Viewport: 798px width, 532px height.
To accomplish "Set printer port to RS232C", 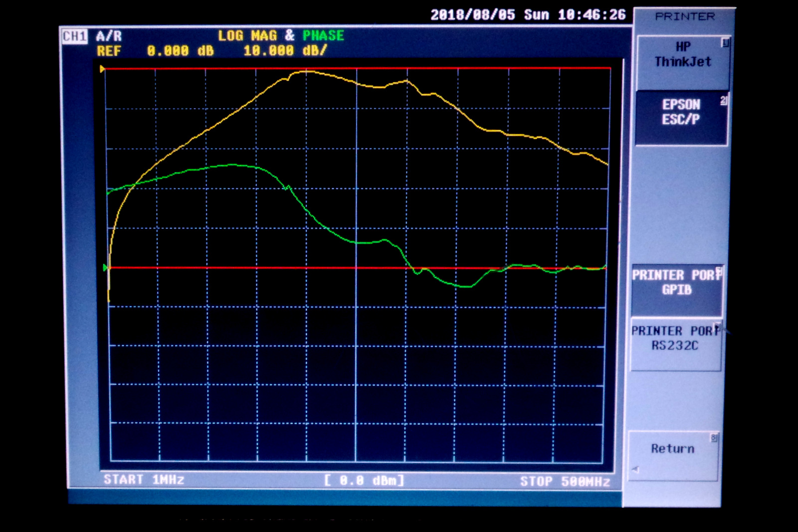I will tap(675, 339).
